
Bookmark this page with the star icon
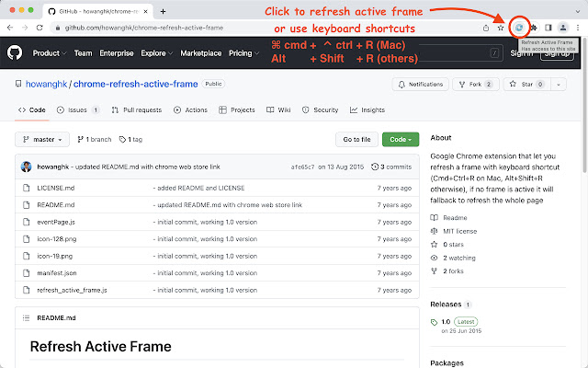click(x=500, y=28)
